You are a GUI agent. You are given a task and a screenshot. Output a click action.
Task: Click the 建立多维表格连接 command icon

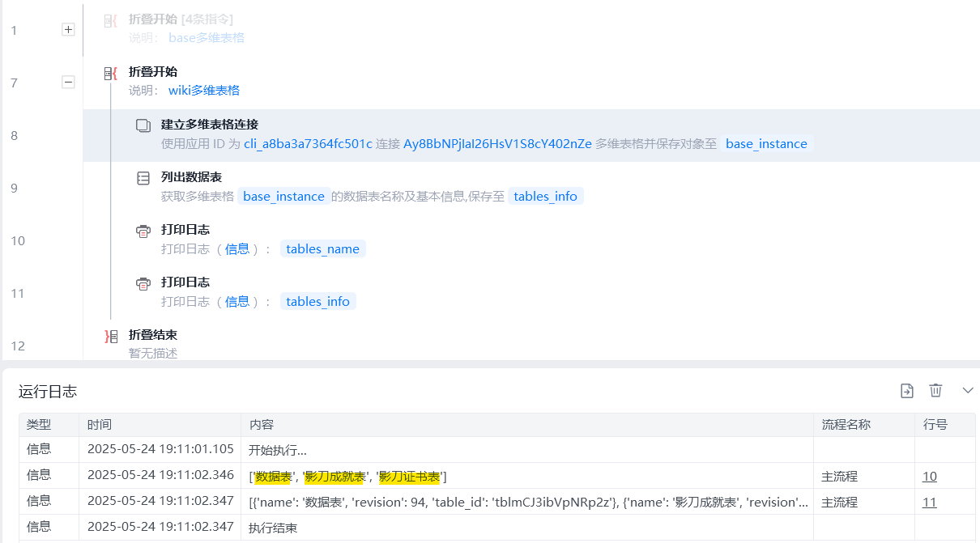point(143,125)
